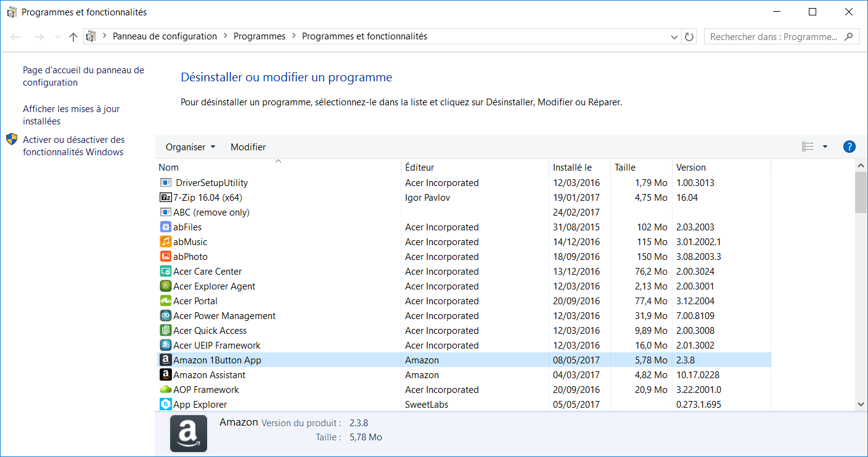Click the Acer Power Management icon
Image resolution: width=868 pixels, height=457 pixels.
pyautogui.click(x=165, y=316)
